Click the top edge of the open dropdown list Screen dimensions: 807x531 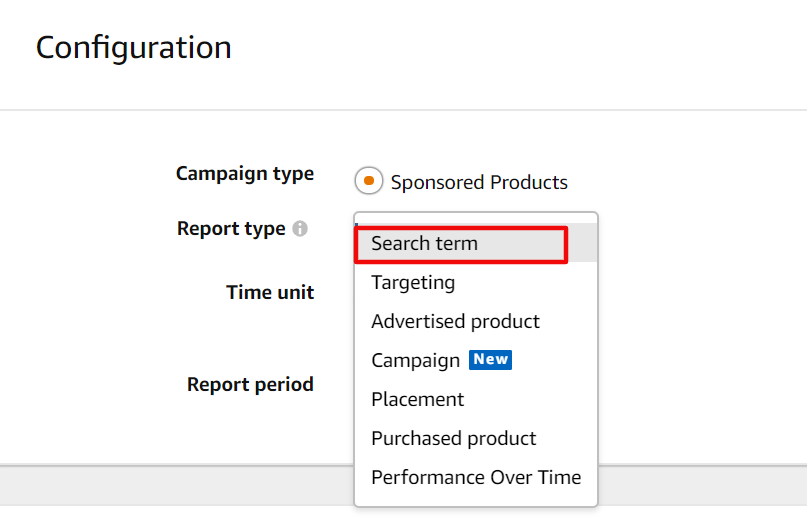pos(476,213)
